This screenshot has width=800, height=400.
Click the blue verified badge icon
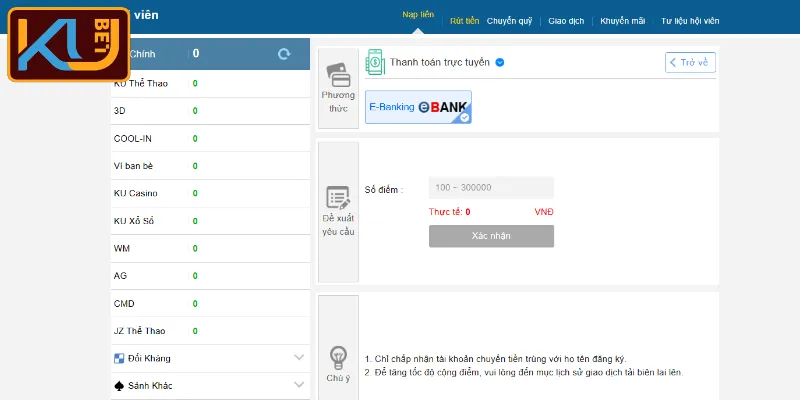pyautogui.click(x=500, y=62)
